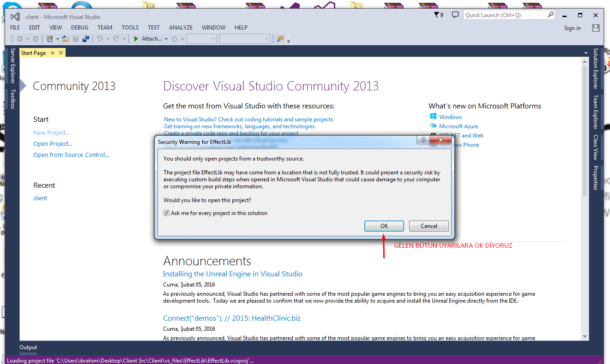The width and height of the screenshot is (610, 364).
Task: Open the TOOLS menu
Action: (130, 28)
